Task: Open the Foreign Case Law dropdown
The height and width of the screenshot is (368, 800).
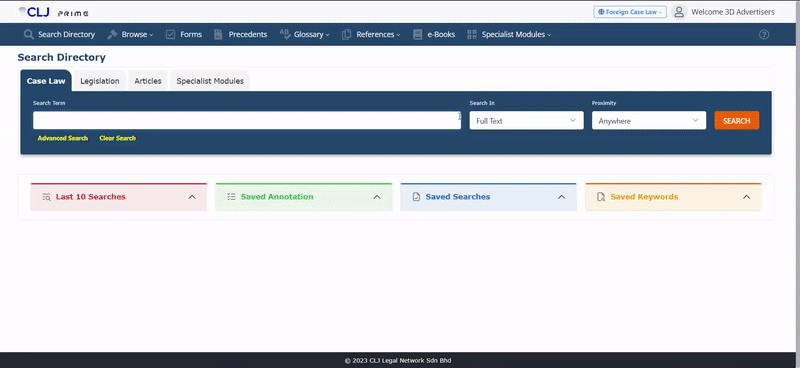Action: pyautogui.click(x=630, y=12)
